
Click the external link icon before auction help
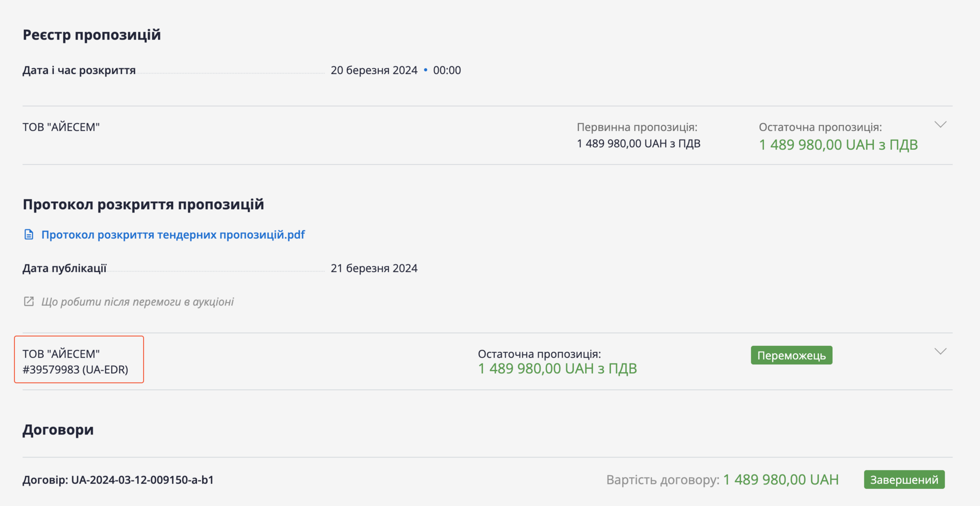29,301
